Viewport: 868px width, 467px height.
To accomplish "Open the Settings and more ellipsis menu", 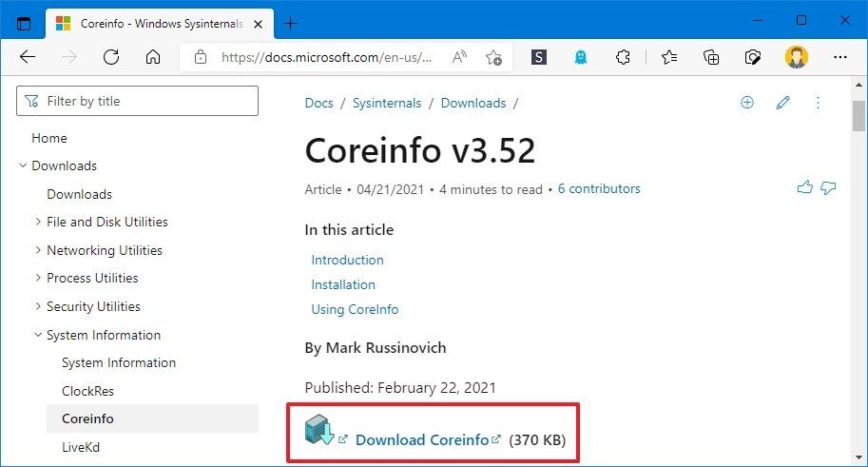I will point(839,57).
